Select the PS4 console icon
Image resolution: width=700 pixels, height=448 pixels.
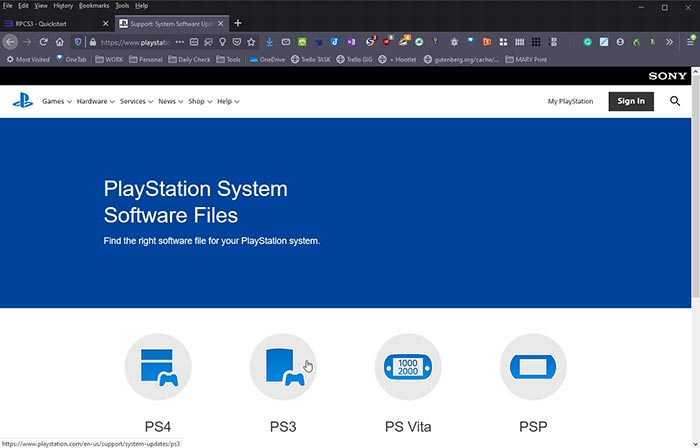click(158, 367)
